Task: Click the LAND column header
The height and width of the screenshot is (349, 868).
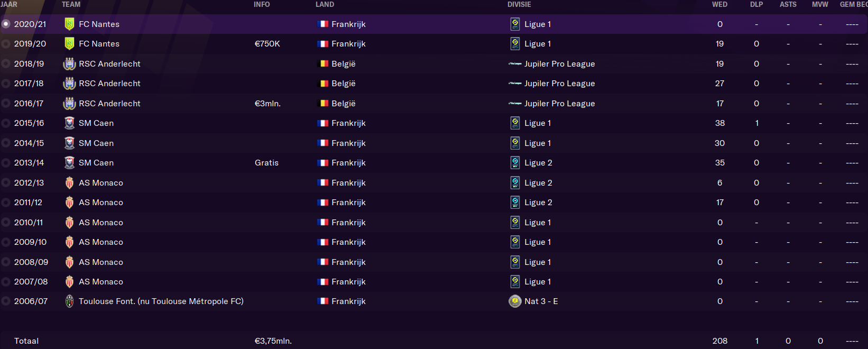Action: point(325,4)
